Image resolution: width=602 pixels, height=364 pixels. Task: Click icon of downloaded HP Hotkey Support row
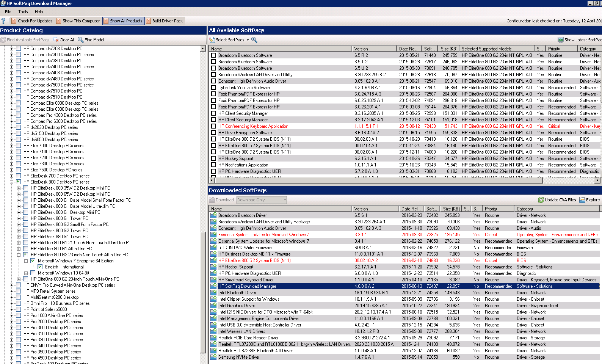214,267
